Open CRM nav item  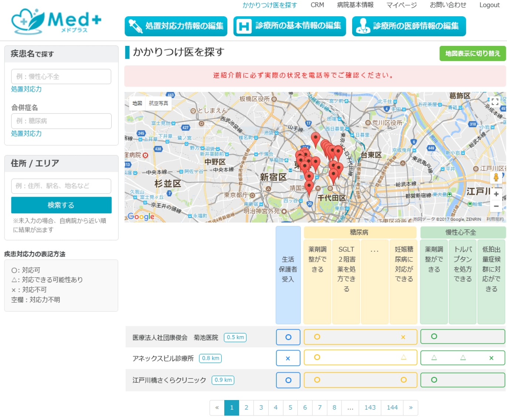[317, 5]
